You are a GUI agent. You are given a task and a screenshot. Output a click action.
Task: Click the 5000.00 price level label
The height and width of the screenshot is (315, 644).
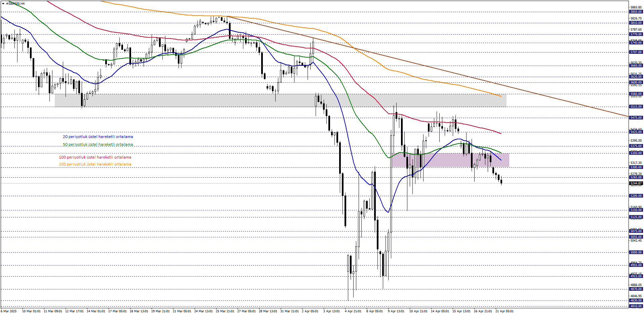pyautogui.click(x=636, y=252)
